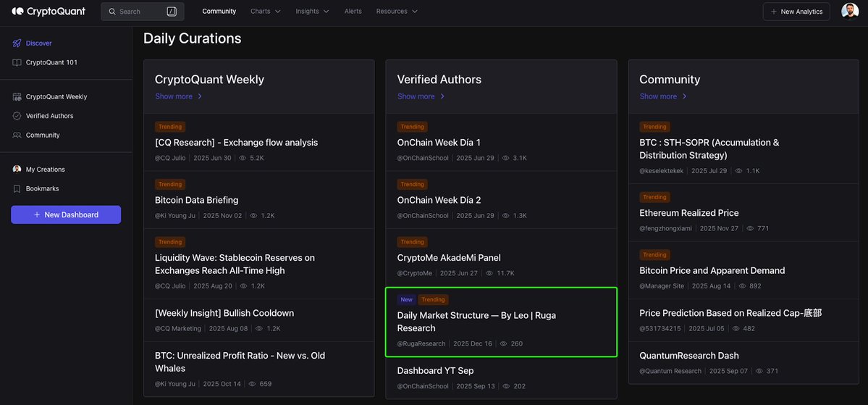The width and height of the screenshot is (868, 405).
Task: Click the 2025 Sep 13 date text
Action: pos(476,386)
